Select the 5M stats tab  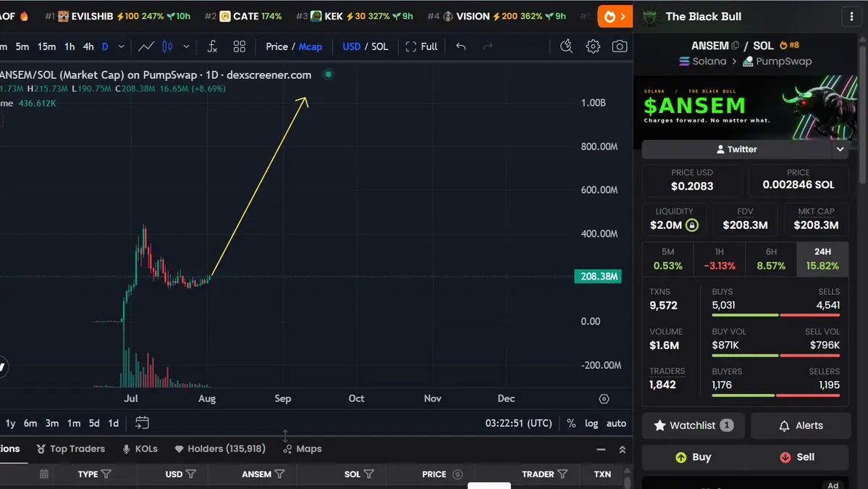(x=667, y=259)
